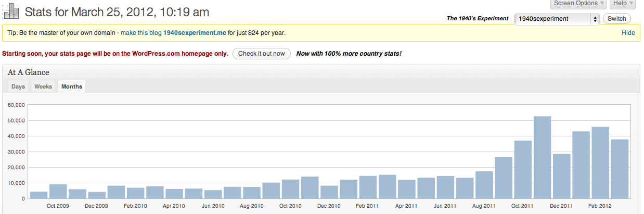Screen dimensions: 644x214
Task: Click the Feb 2012 bar in chart
Action: (600, 162)
